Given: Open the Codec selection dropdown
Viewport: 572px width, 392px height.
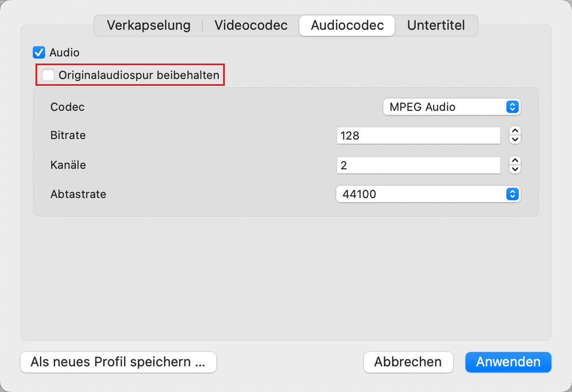Looking at the screenshot, I should [x=452, y=107].
